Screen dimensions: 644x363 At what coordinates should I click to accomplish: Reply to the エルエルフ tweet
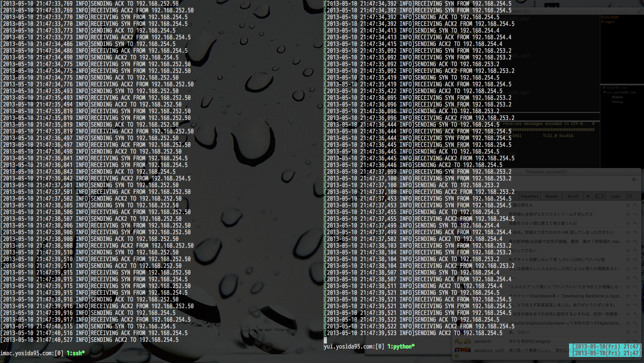click(635, 287)
